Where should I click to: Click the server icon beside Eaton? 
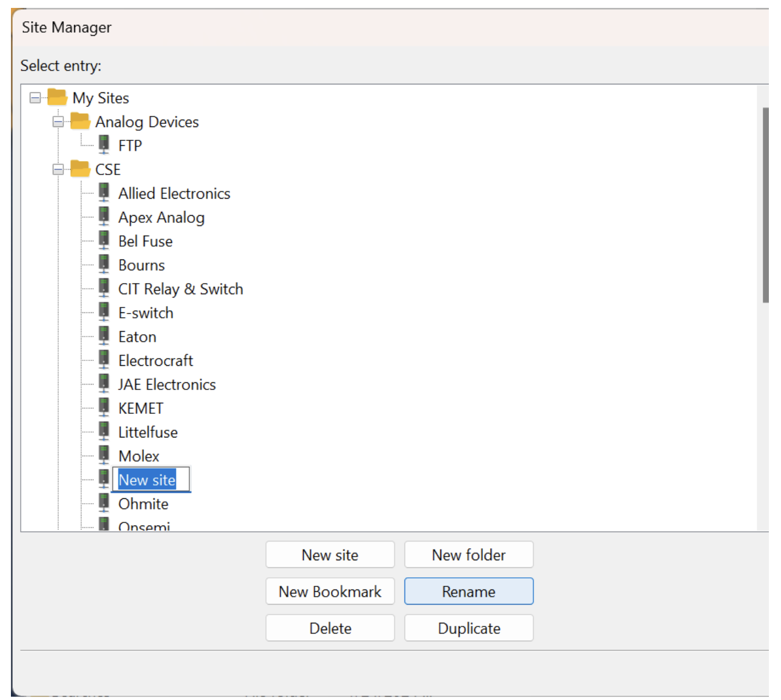tap(104, 336)
